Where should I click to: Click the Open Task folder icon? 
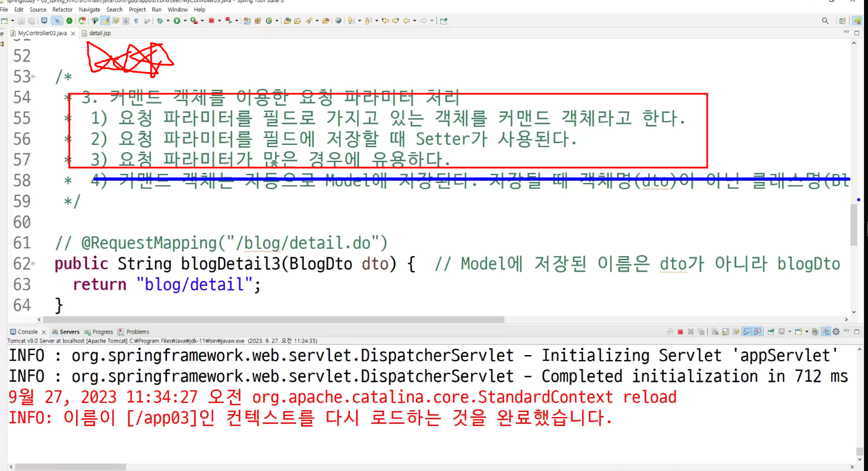tap(297, 20)
